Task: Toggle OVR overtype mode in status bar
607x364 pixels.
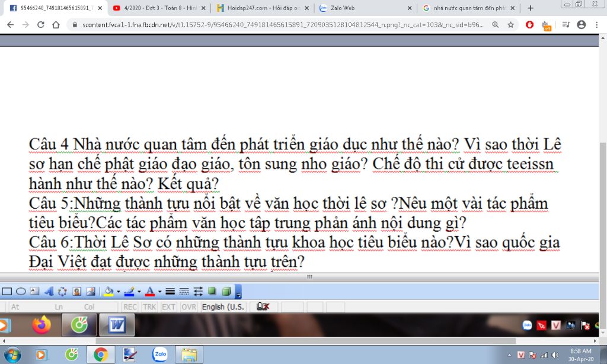Action: (x=189, y=306)
